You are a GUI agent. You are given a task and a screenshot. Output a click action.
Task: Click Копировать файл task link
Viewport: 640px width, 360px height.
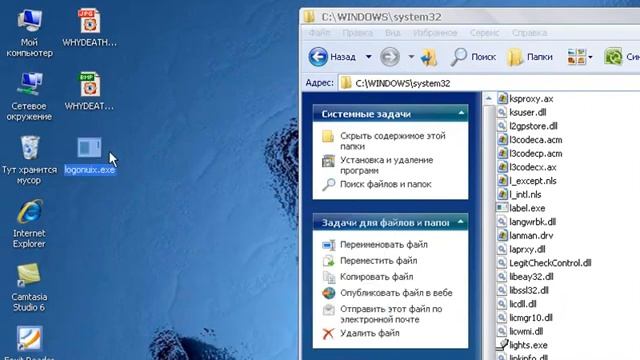pyautogui.click(x=376, y=277)
